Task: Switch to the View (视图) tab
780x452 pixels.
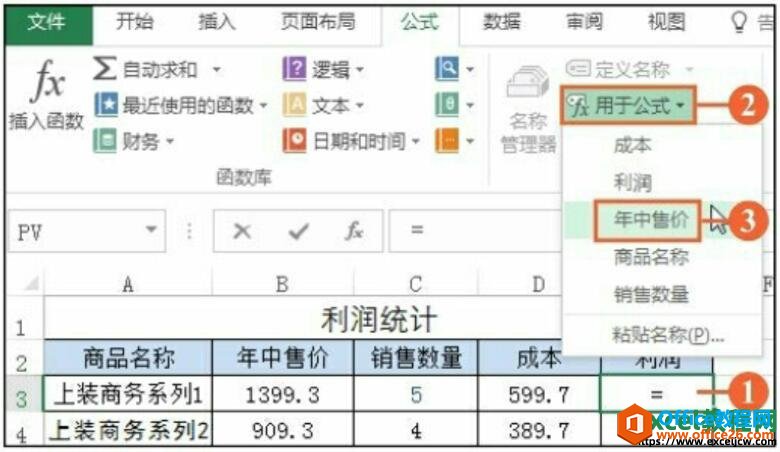Action: point(667,22)
